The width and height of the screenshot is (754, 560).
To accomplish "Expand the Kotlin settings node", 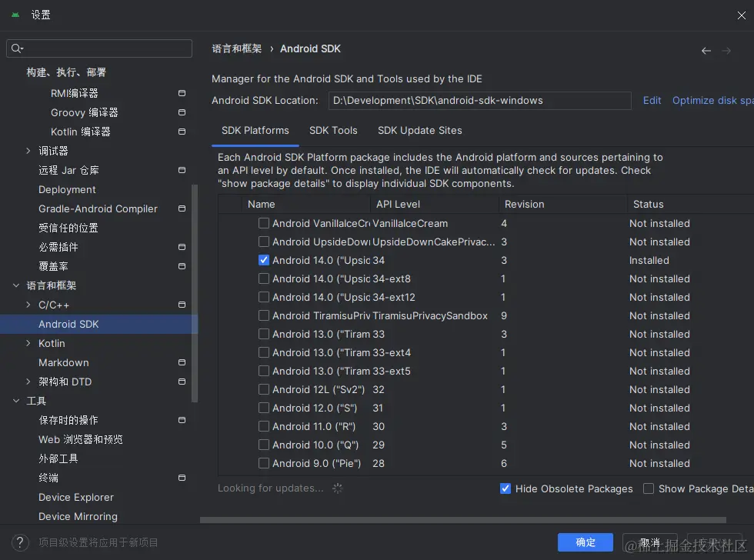I will [28, 343].
